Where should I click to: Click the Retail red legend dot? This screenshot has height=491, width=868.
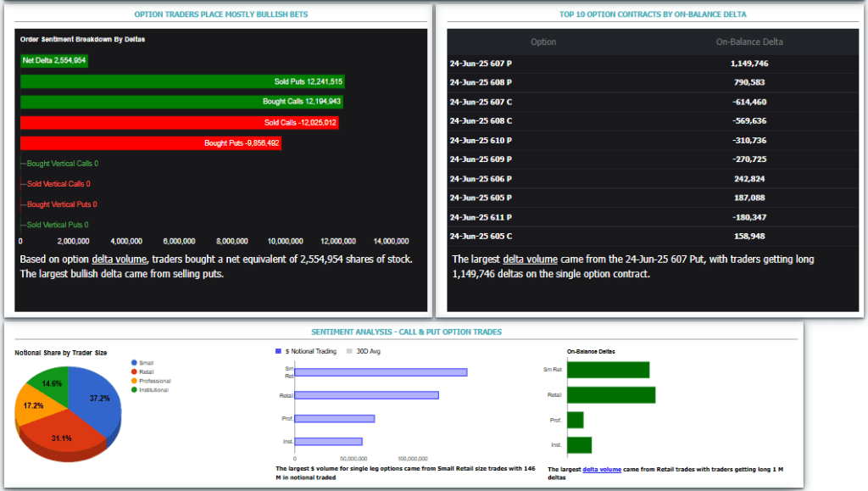click(134, 371)
